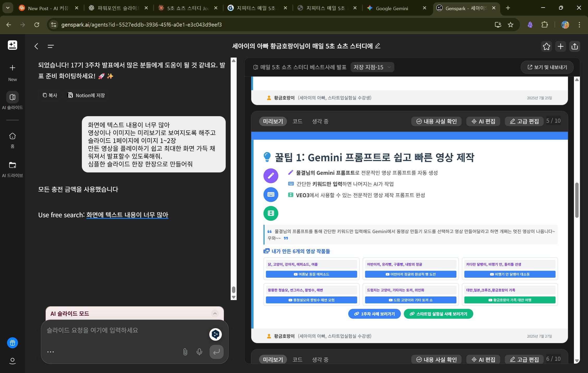This screenshot has height=373, width=588.
Task: Switch to the 파워포인트 슬라이드 tab
Action: (118, 8)
